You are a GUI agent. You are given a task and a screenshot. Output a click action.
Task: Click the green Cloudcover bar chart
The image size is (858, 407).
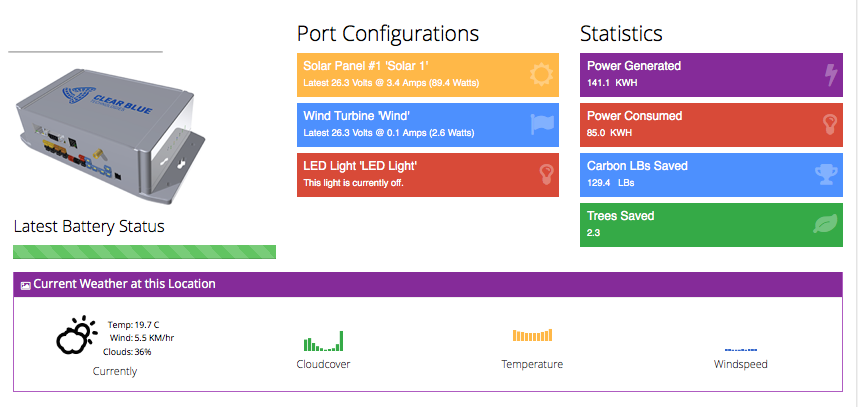[323, 342]
